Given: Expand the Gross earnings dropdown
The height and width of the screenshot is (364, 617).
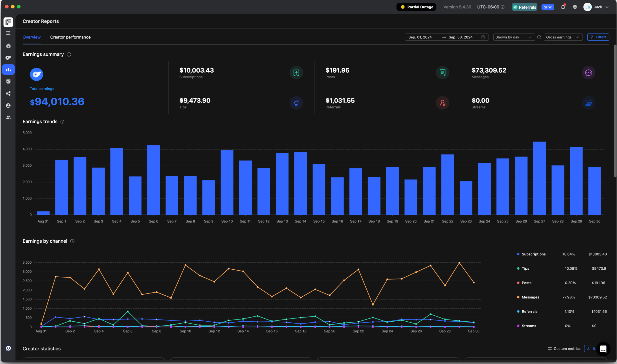Looking at the screenshot, I should click(563, 37).
